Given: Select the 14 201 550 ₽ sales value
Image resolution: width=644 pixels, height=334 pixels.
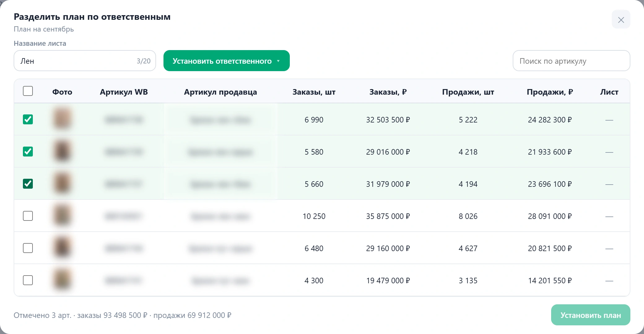Looking at the screenshot, I should [x=550, y=280].
